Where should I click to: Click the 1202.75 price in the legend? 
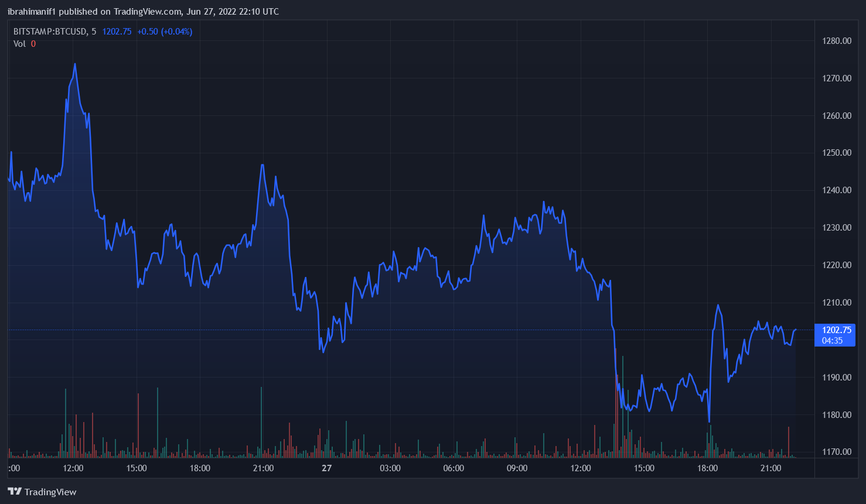[117, 32]
